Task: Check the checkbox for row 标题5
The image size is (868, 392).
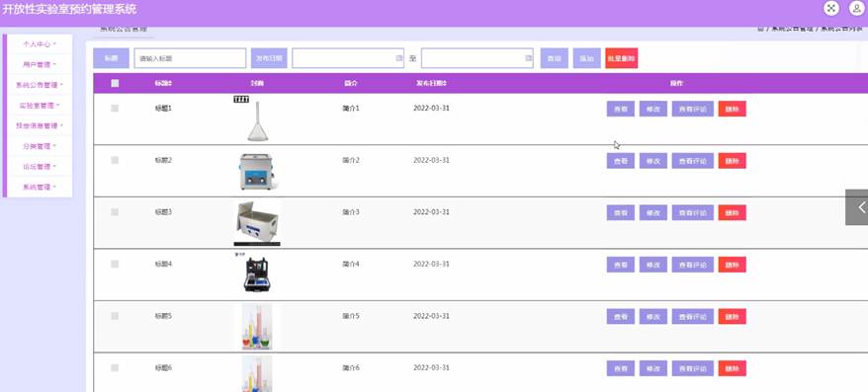Action: 115,316
